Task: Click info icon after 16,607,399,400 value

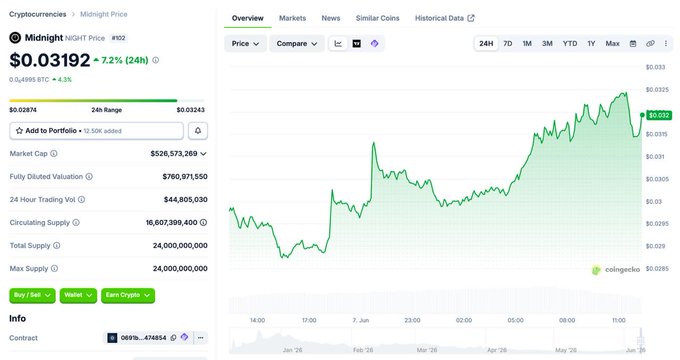Action: [203, 223]
